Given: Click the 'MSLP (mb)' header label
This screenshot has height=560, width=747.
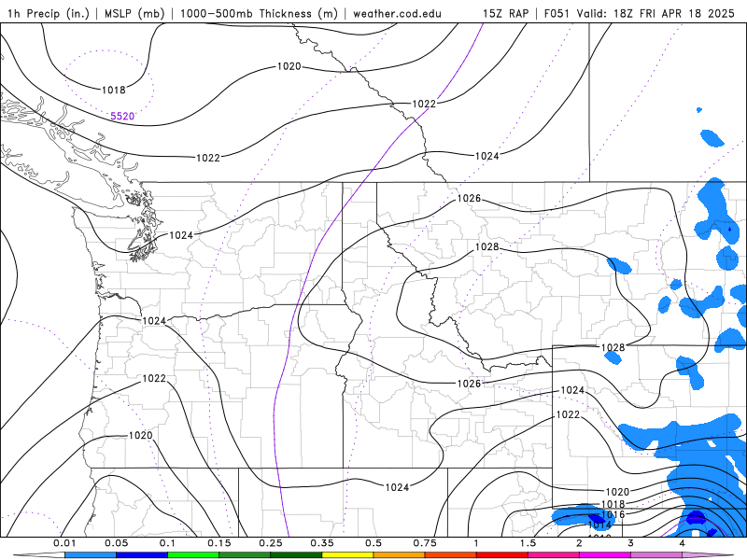Looking at the screenshot, I should click(x=134, y=13).
